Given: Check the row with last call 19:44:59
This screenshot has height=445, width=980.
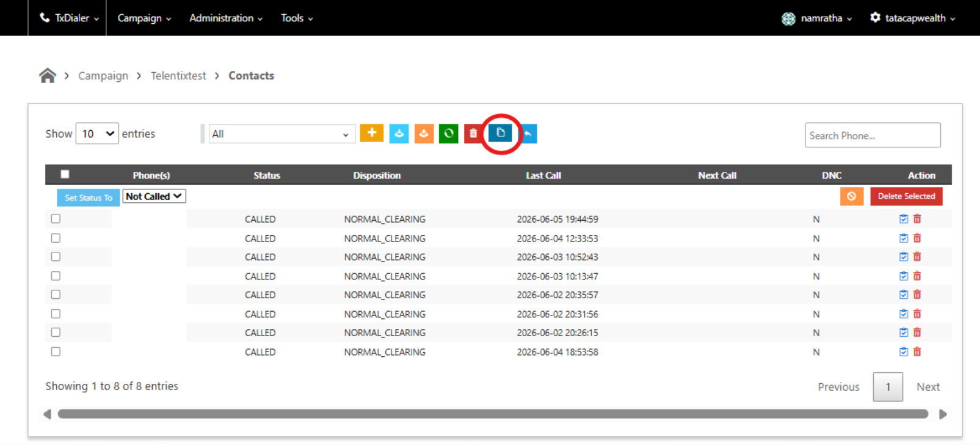Looking at the screenshot, I should coord(56,219).
